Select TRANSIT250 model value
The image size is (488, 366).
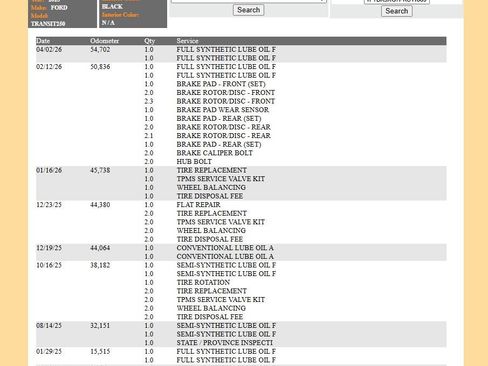tap(48, 24)
